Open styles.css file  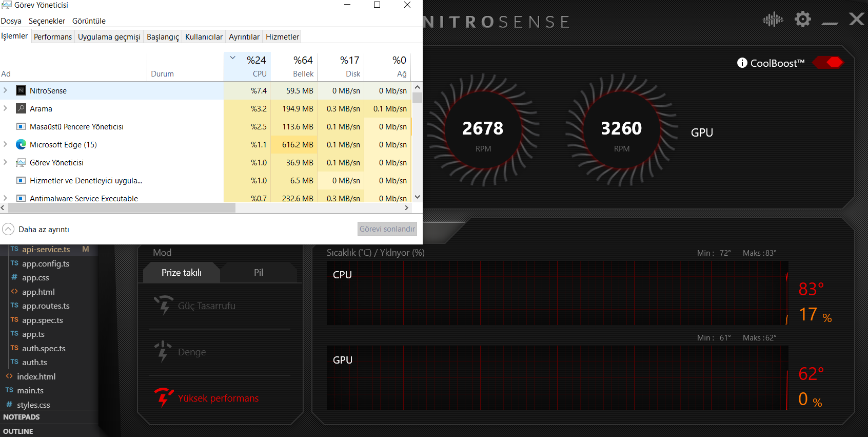point(33,405)
